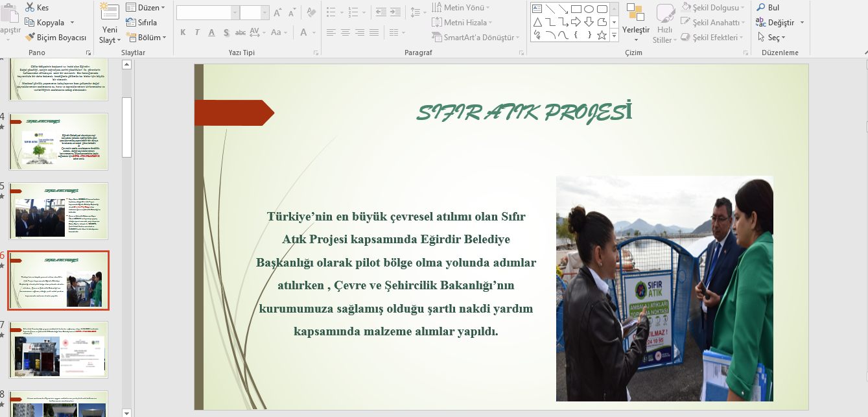
Task: Select the rounded rectangle shape
Action: [x=602, y=9]
